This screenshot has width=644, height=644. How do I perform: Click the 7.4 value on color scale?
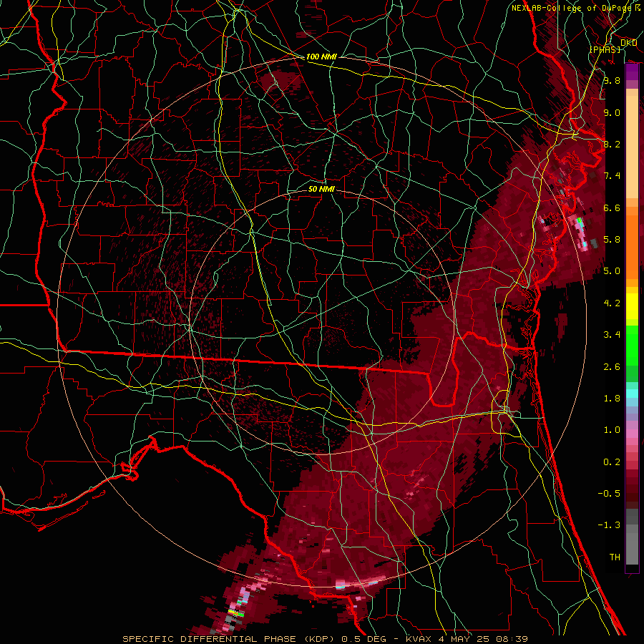pyautogui.click(x=612, y=176)
